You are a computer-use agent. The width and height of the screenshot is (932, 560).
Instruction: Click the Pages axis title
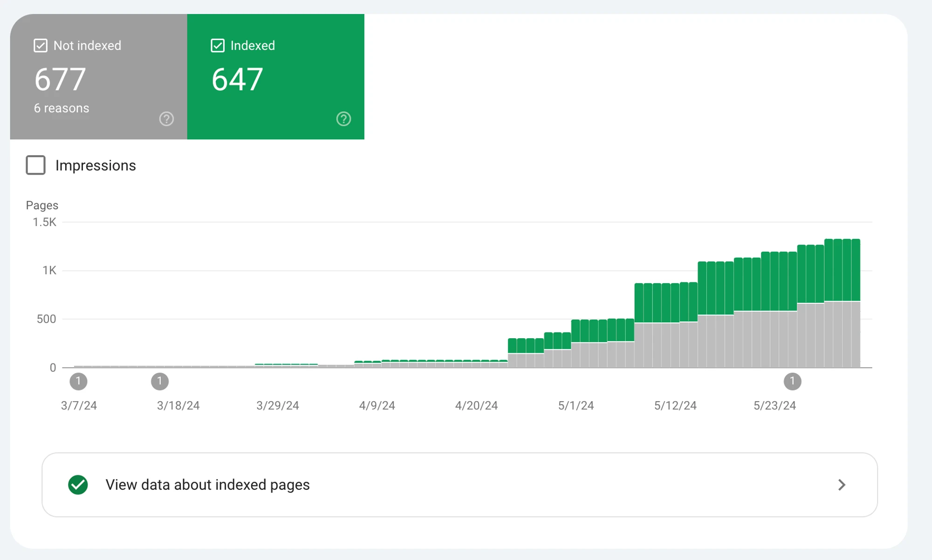[x=42, y=205]
